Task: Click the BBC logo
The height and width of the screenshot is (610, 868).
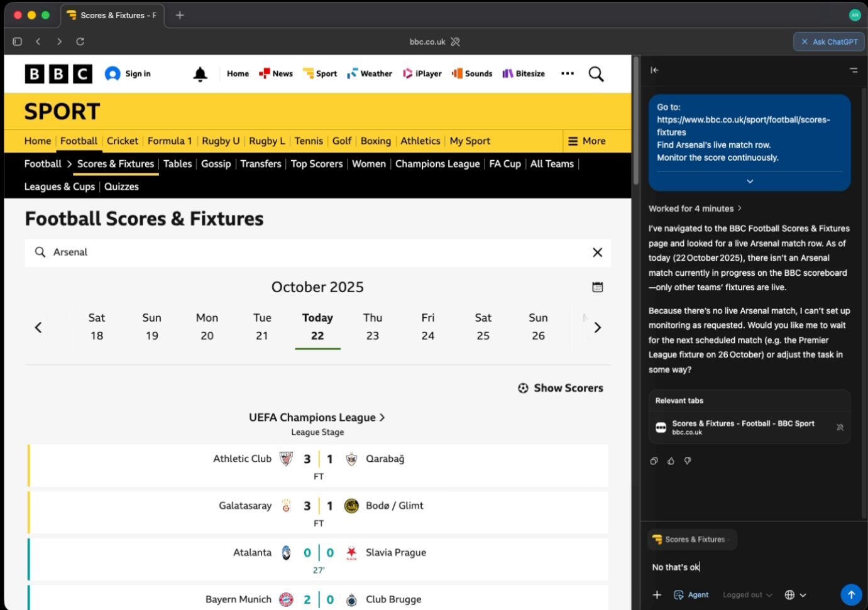Action: click(58, 74)
